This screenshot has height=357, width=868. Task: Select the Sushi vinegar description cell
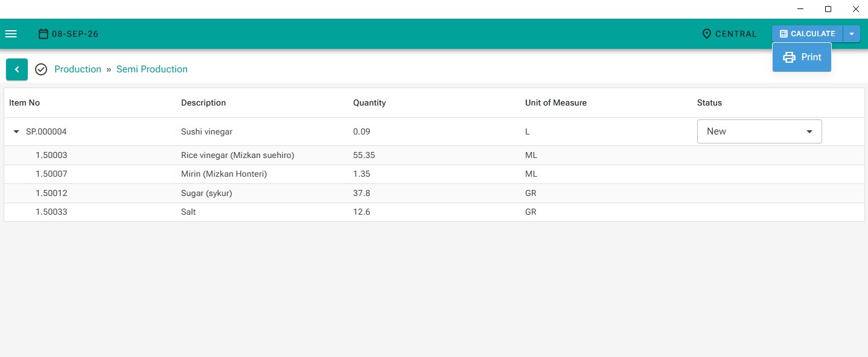point(206,131)
